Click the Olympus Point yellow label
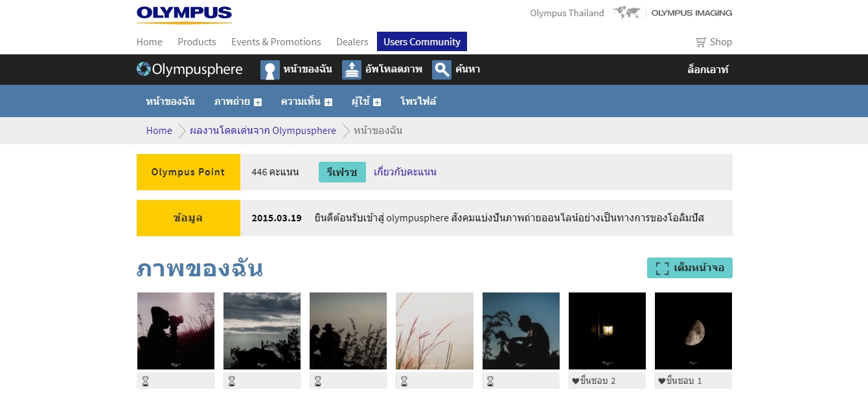 point(188,172)
